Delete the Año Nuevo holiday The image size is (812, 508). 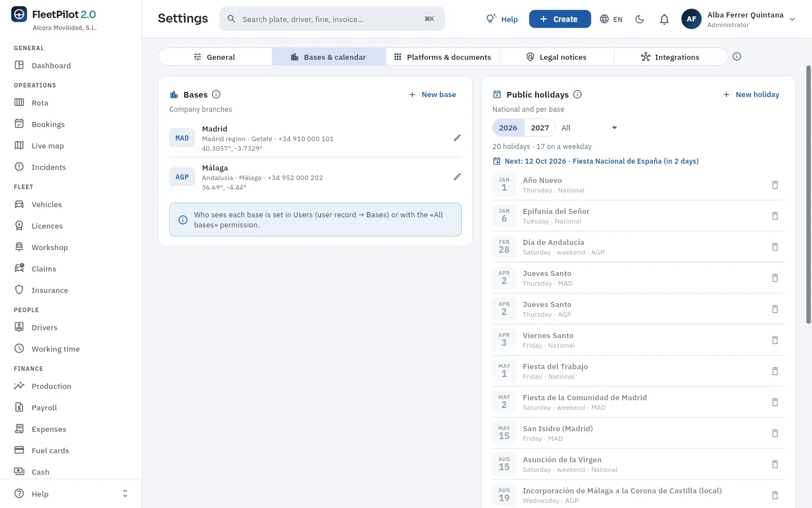[775, 185]
